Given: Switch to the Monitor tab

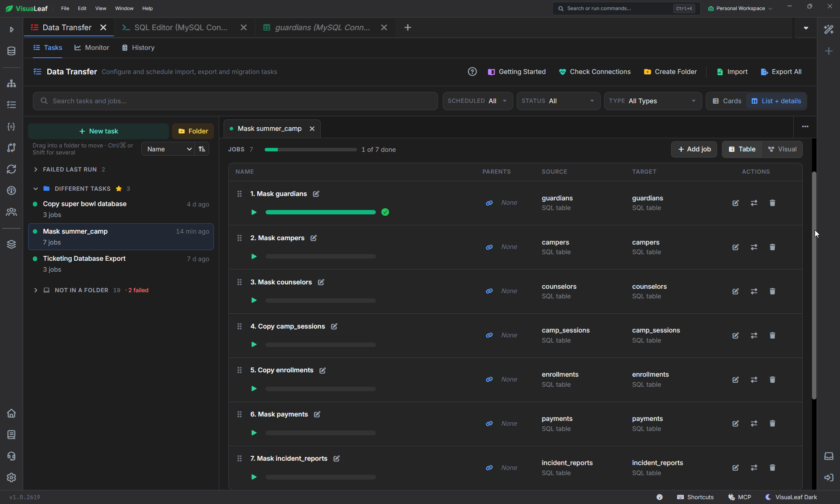Looking at the screenshot, I should coord(92,48).
